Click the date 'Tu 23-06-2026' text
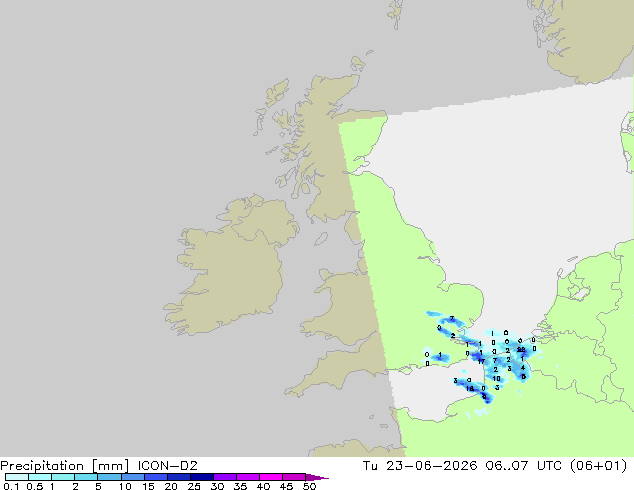The image size is (634, 490). pyautogui.click(x=420, y=466)
